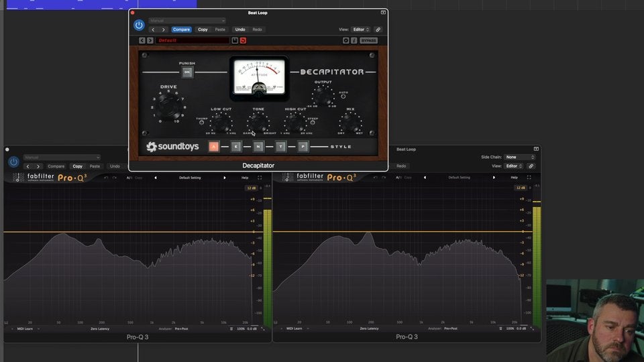Toggle the Steep switch
Viewport: 644px width, 362px height.
point(313,122)
